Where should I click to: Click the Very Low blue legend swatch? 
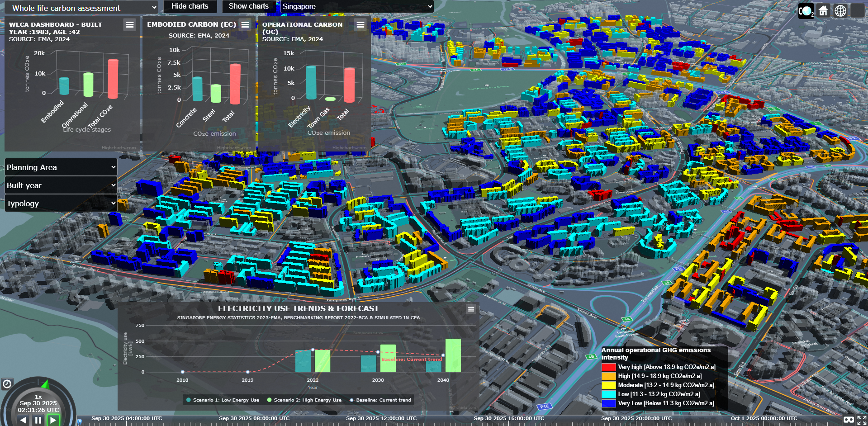point(609,403)
